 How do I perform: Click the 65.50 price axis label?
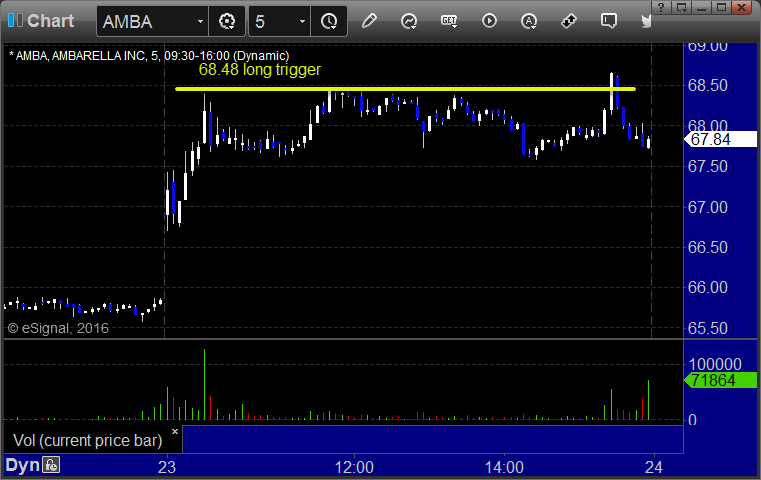708,329
